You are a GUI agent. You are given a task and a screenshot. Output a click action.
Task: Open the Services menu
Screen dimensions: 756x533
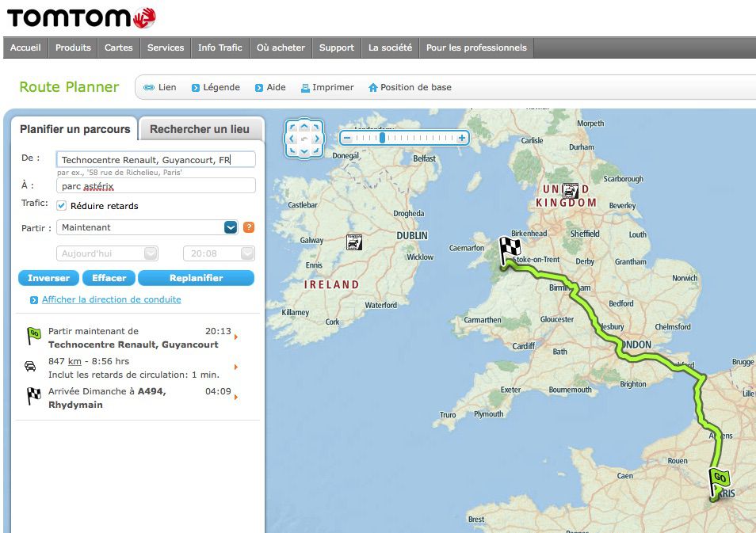pos(166,48)
